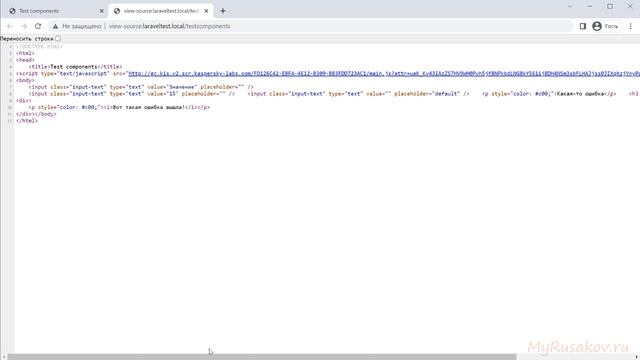Screen dimensions: 640x360
Task: Click the scrollbar right arrow
Action: point(636,357)
